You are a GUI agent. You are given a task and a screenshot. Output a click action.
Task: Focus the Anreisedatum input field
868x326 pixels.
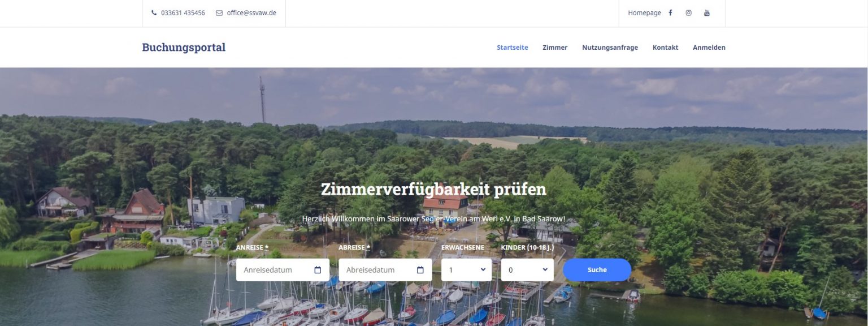point(283,270)
